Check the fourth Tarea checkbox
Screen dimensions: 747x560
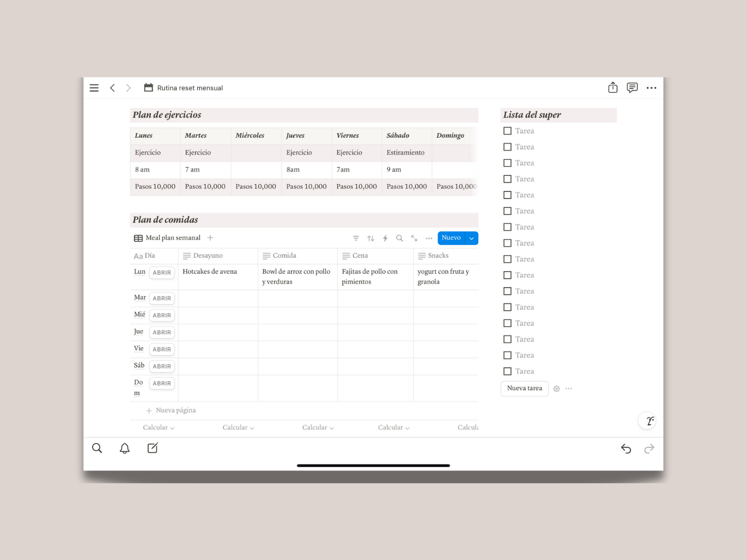click(507, 179)
